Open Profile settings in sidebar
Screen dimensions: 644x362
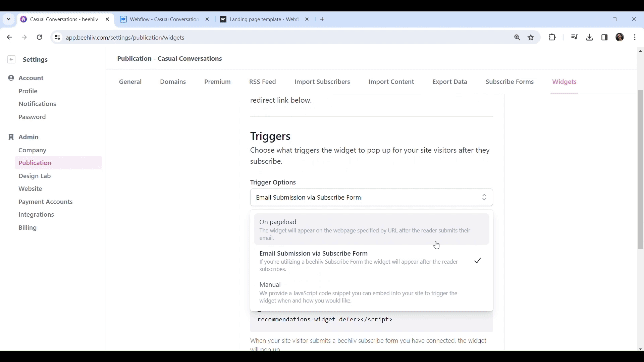coord(28,91)
